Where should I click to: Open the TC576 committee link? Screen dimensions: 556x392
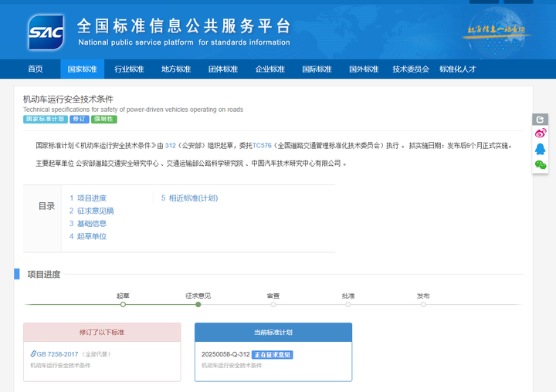[262, 146]
